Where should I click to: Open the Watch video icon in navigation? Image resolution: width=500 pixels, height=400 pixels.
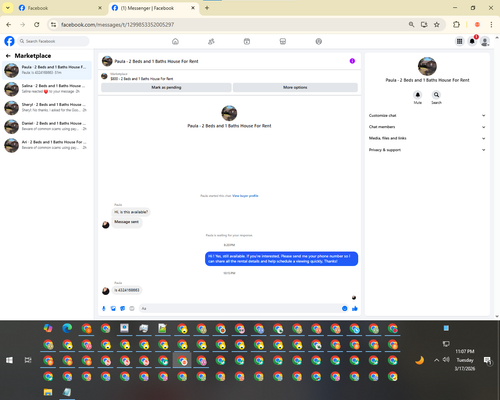pos(247,41)
